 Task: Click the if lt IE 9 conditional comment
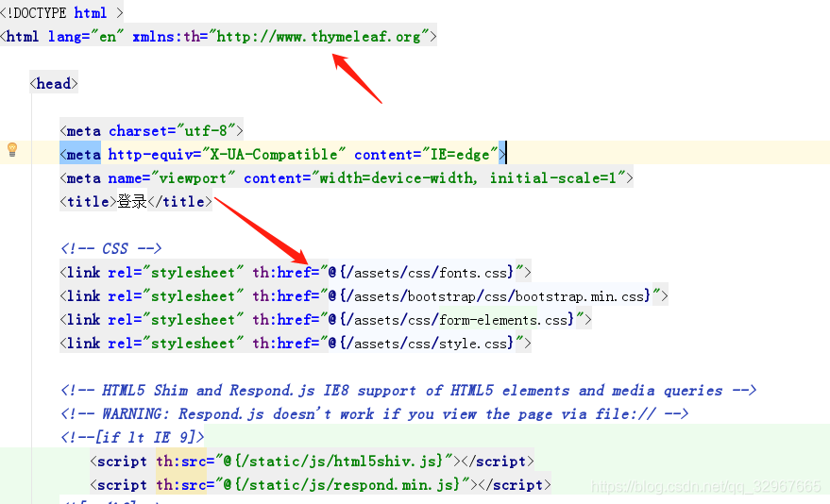132,438
